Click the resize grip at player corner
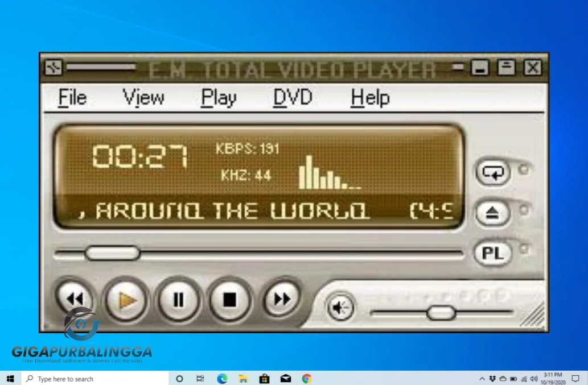The image size is (588, 385). click(533, 317)
